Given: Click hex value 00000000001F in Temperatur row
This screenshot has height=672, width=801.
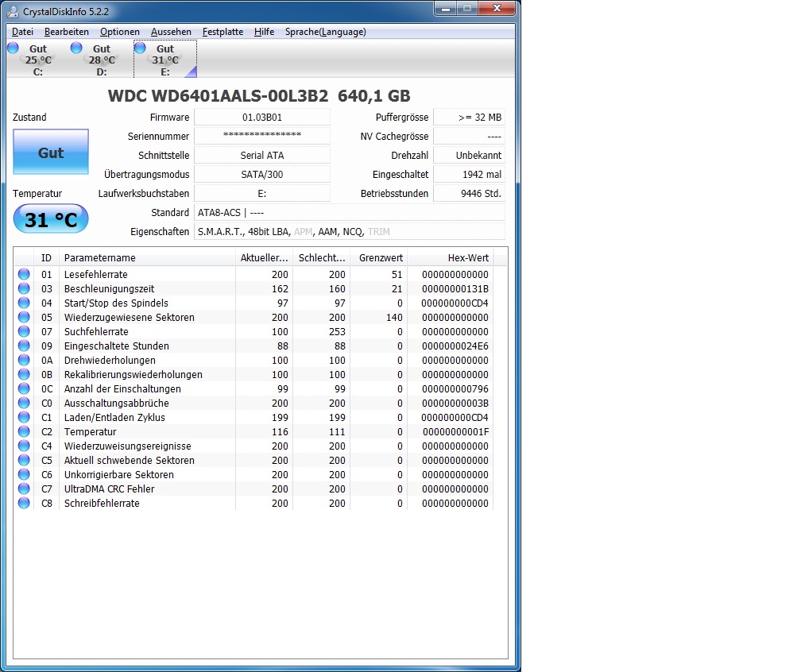Looking at the screenshot, I should point(455,432).
